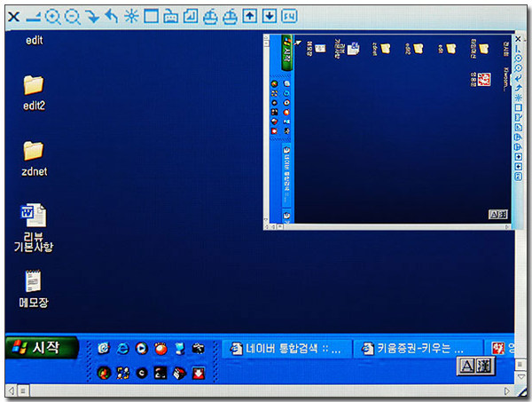
Task: Click the boxed down arrow toolbar icon
Action: click(x=270, y=16)
